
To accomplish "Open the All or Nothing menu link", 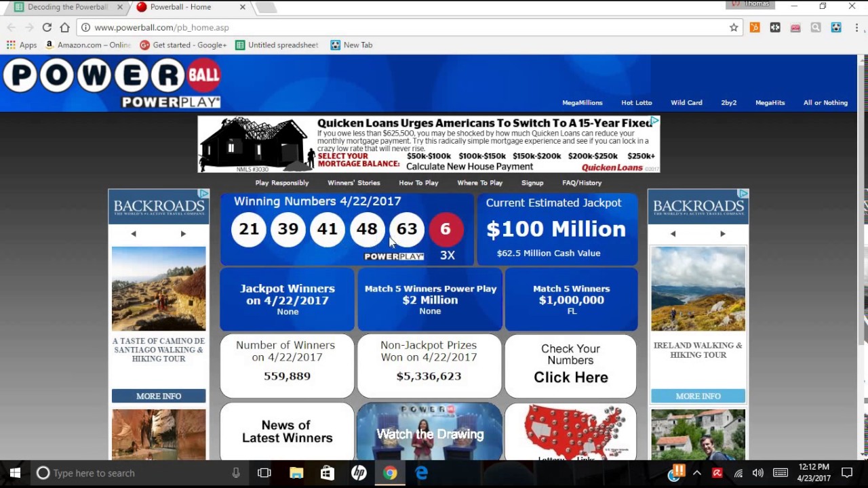I will pos(825,102).
